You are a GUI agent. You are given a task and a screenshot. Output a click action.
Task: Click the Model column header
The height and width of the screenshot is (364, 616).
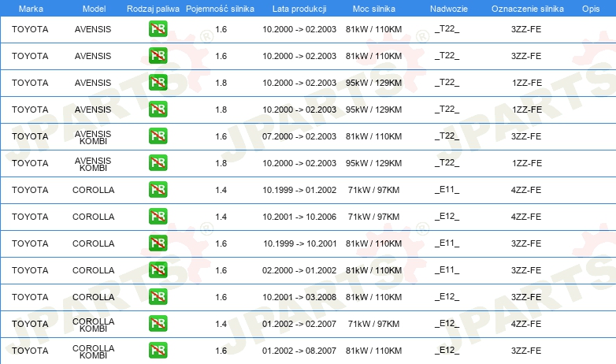(94, 9)
